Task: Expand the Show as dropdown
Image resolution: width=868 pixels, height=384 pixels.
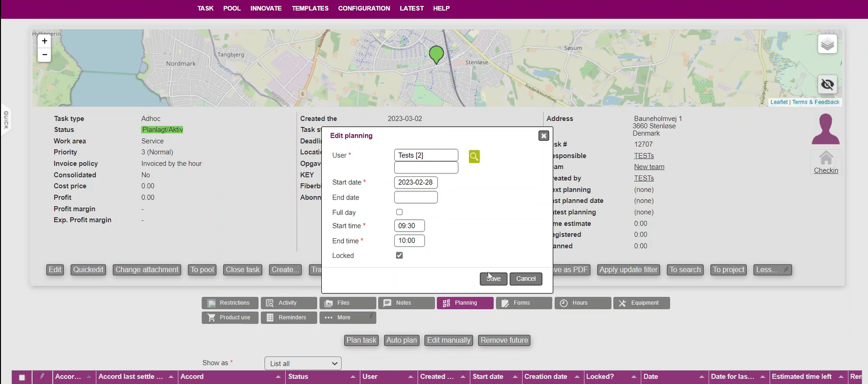Action: click(x=303, y=363)
